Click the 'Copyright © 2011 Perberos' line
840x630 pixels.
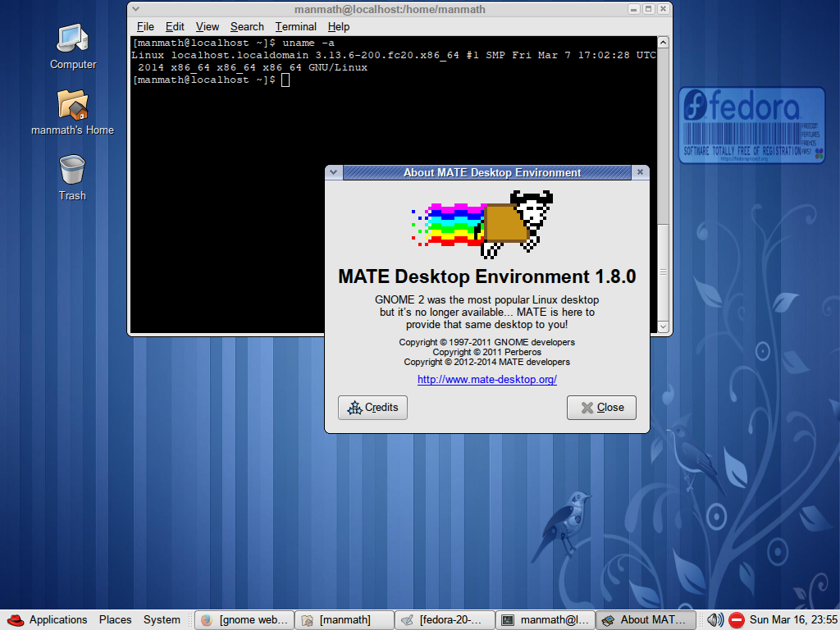coord(487,352)
